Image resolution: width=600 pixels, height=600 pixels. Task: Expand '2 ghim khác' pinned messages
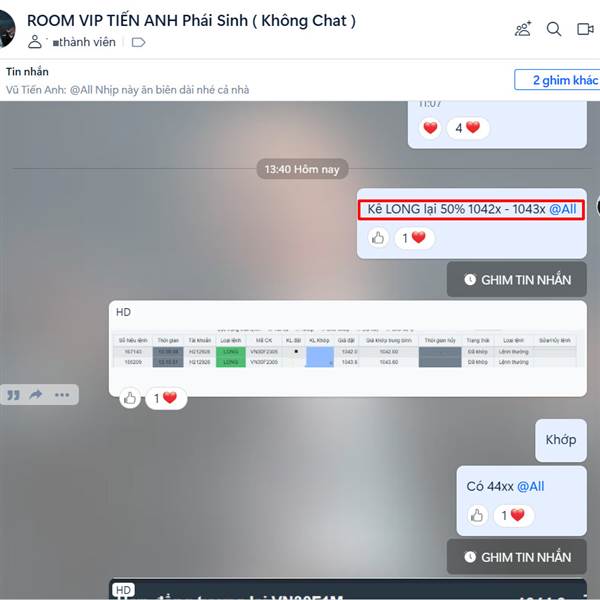point(559,80)
